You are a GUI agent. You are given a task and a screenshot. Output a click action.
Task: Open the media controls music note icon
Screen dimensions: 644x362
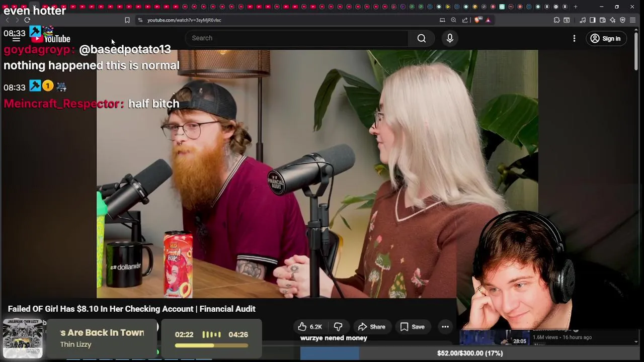pos(583,20)
